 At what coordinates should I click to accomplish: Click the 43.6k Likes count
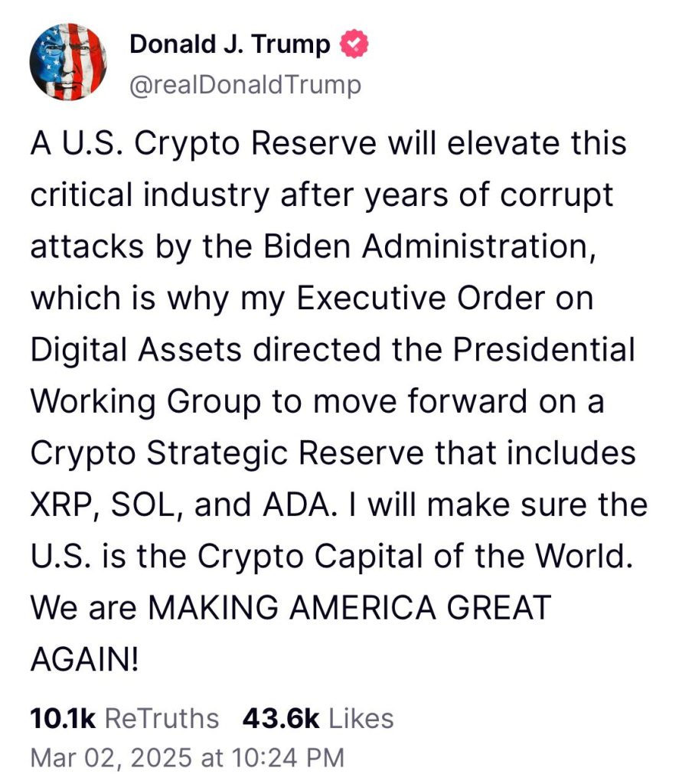318,718
